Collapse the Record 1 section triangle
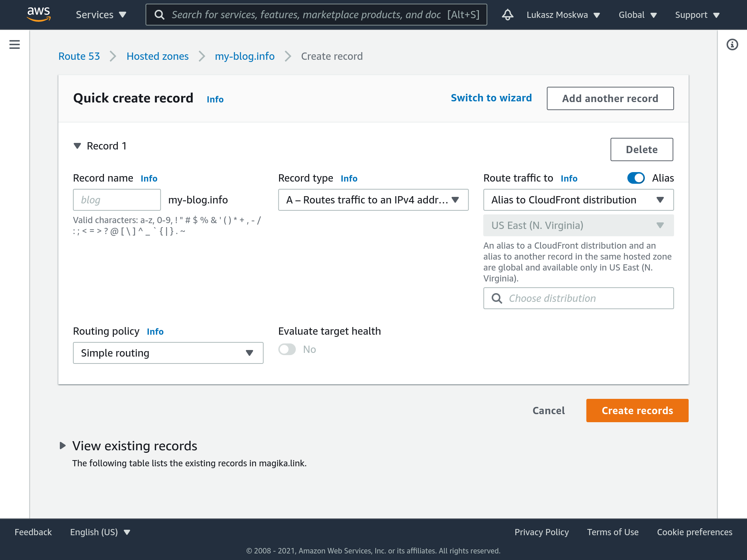This screenshot has width=747, height=560. tap(77, 146)
